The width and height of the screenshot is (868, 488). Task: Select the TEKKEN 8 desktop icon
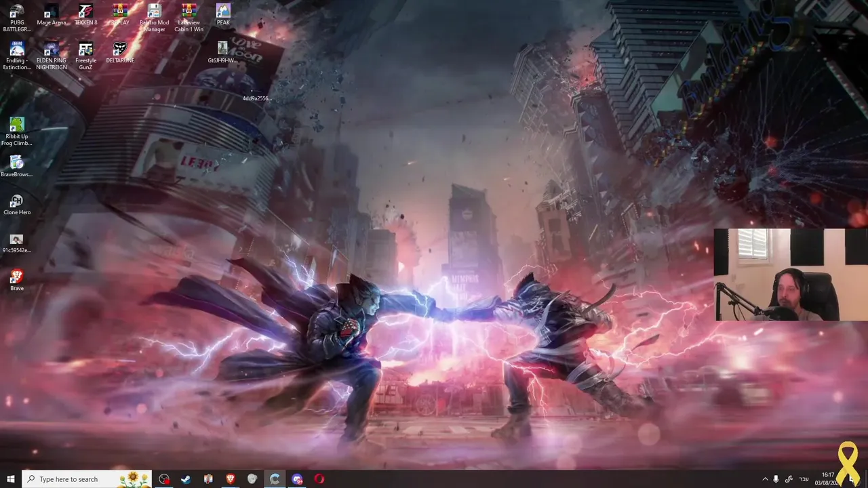pyautogui.click(x=85, y=15)
